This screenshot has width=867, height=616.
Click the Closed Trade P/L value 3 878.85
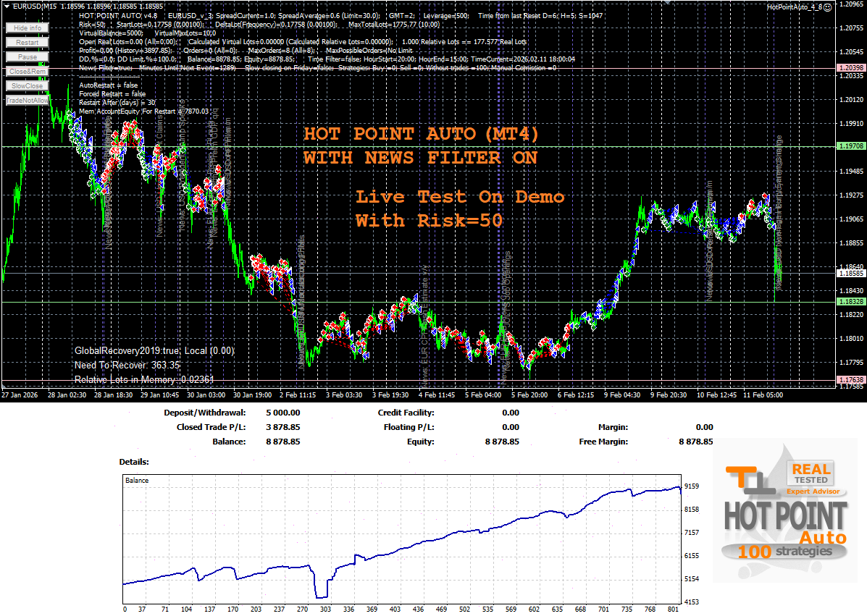(x=283, y=427)
